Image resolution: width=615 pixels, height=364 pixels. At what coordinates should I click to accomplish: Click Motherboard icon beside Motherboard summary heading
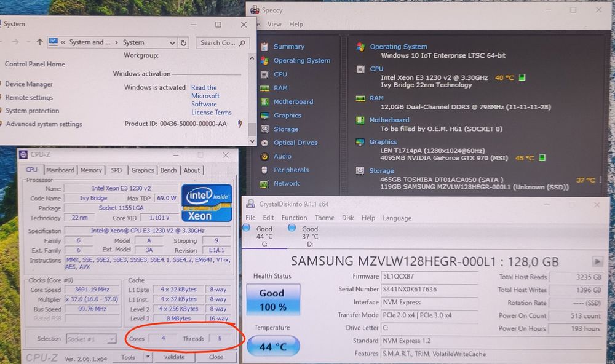360,120
